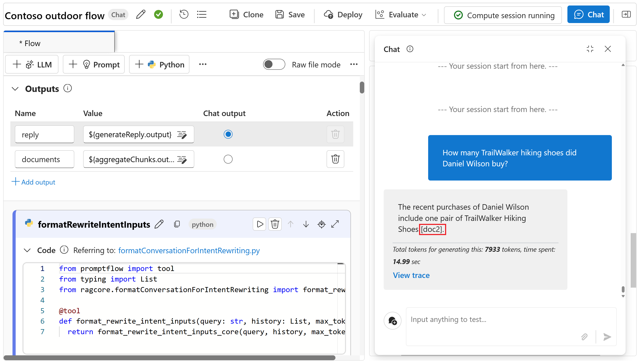This screenshot has height=364, width=640.
Task: Click the reply output name field
Action: coord(44,134)
